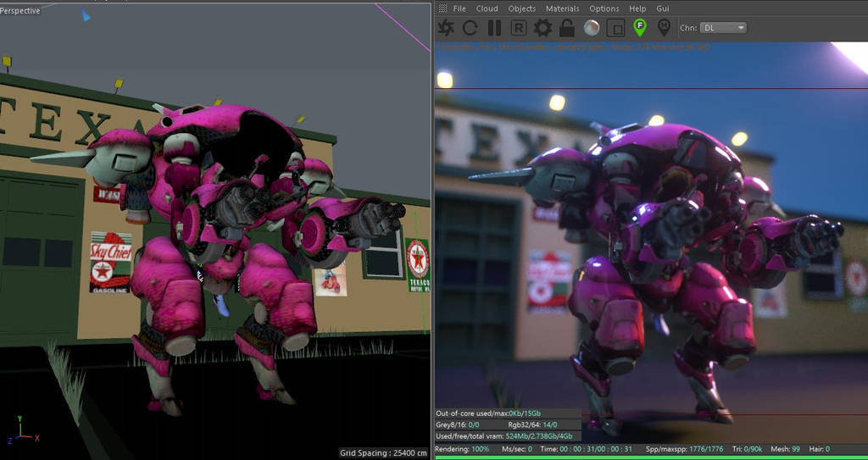Open Octane settings gear icon
The image size is (868, 460).
point(542,28)
